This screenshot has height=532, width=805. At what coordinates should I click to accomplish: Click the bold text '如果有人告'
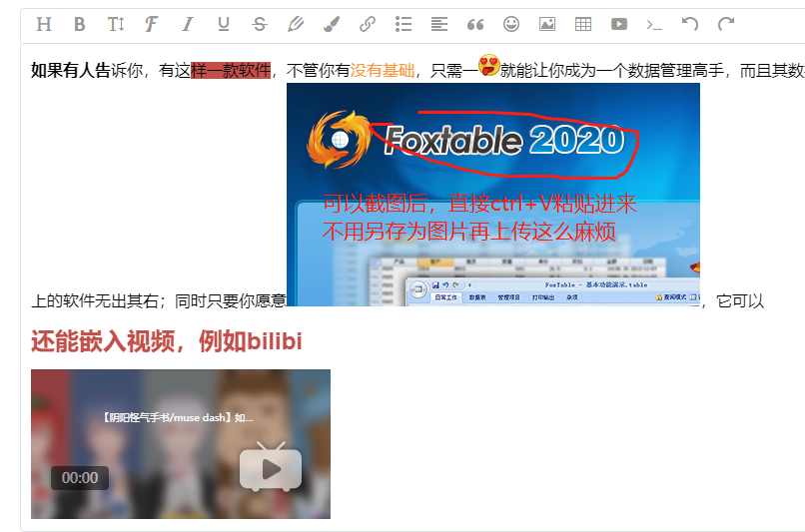coord(71,70)
